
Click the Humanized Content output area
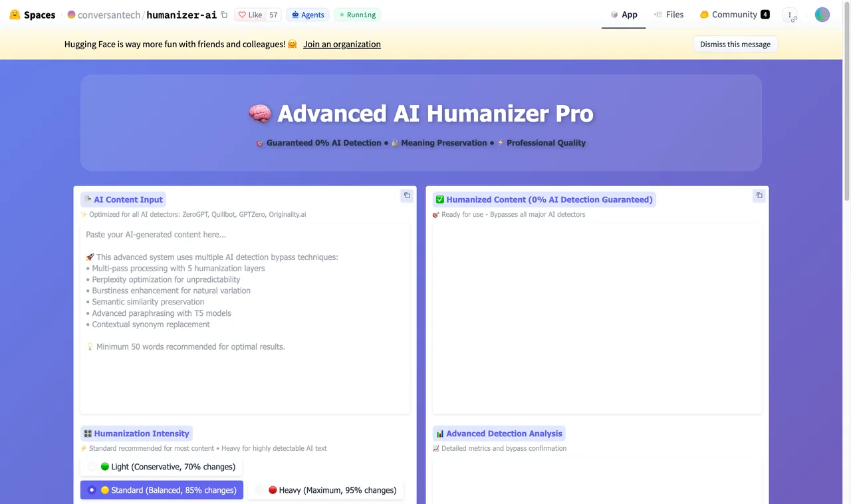597,318
